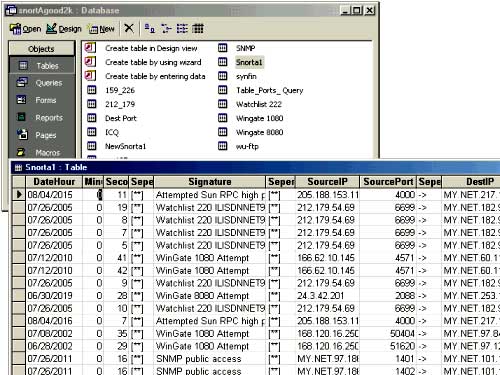Select the synfin table icon

coord(222,76)
